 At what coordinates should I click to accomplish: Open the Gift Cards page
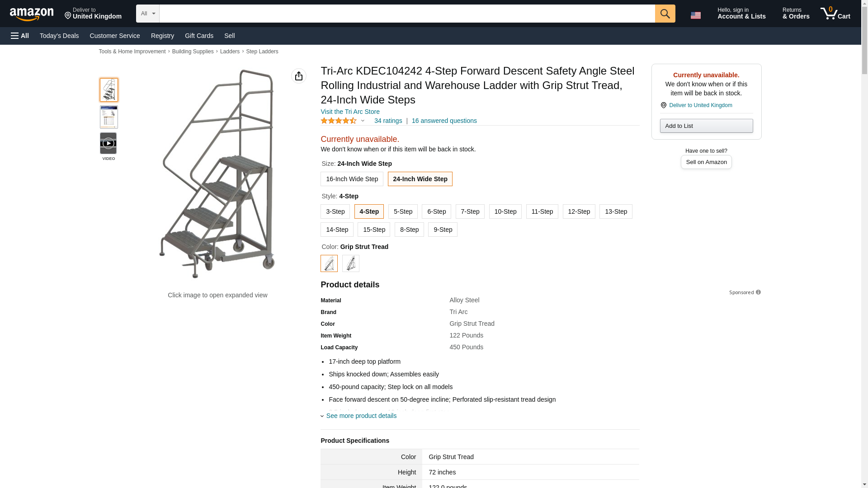click(199, 36)
